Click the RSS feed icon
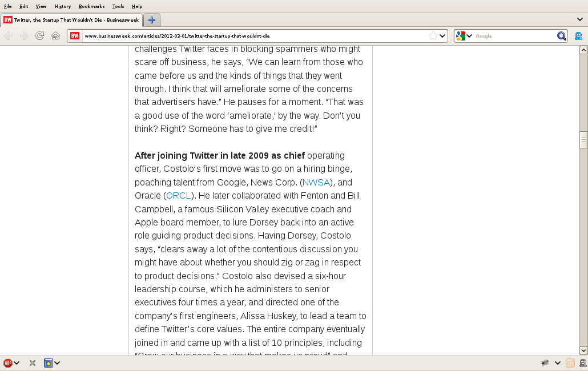 click(x=570, y=363)
